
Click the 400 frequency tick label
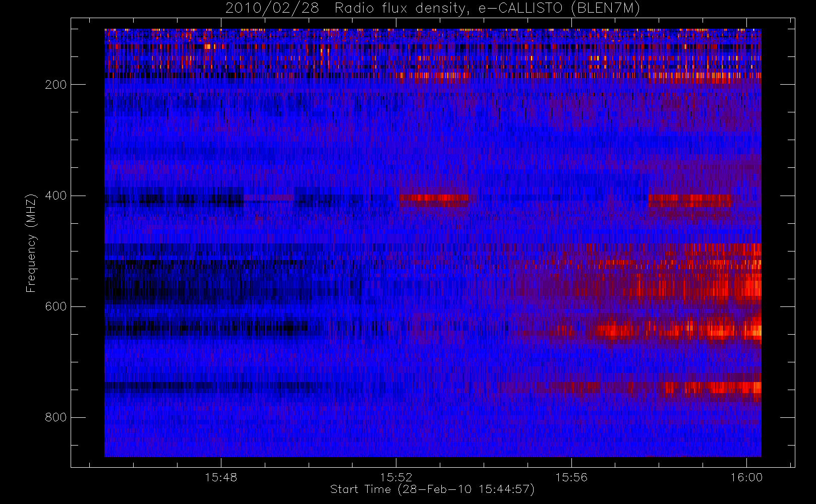pyautogui.click(x=56, y=196)
